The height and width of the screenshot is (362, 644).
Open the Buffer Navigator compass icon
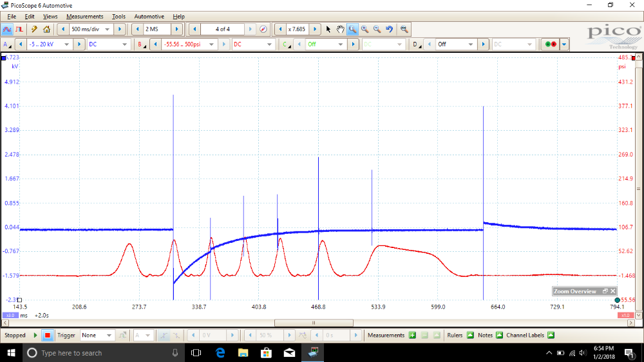tap(263, 29)
